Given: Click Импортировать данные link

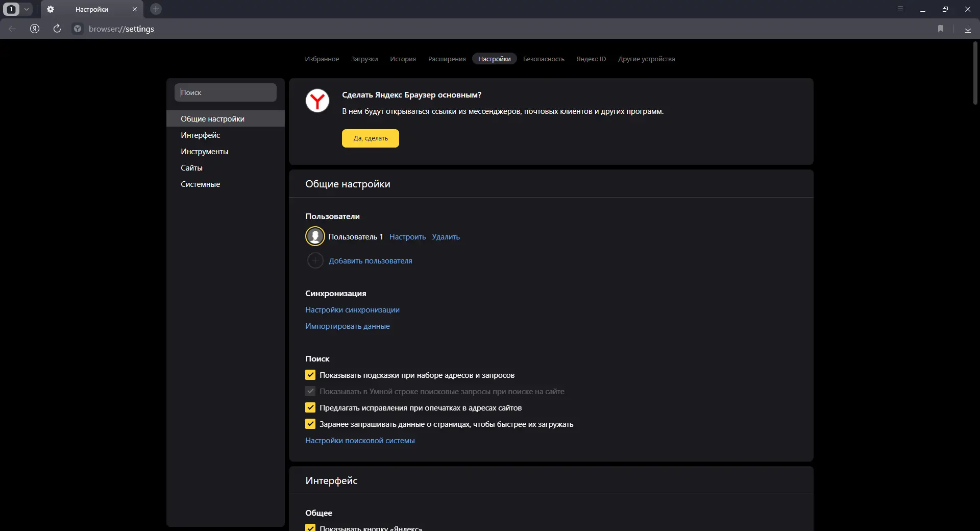Looking at the screenshot, I should (348, 326).
